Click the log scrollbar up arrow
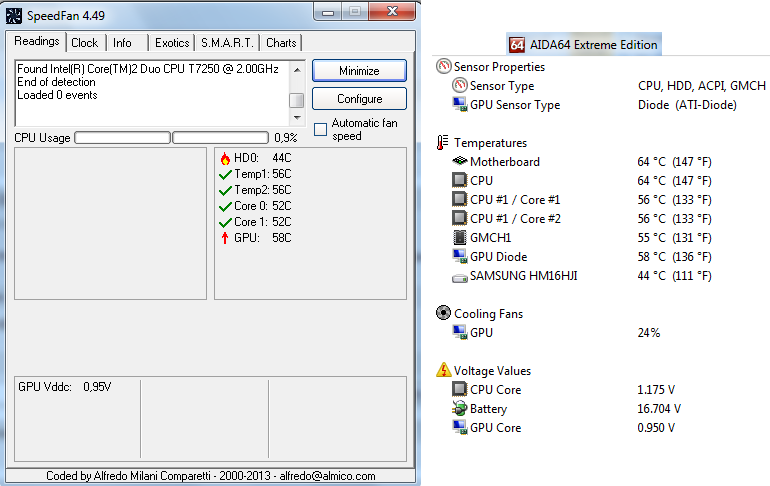The image size is (770, 486). click(x=297, y=70)
